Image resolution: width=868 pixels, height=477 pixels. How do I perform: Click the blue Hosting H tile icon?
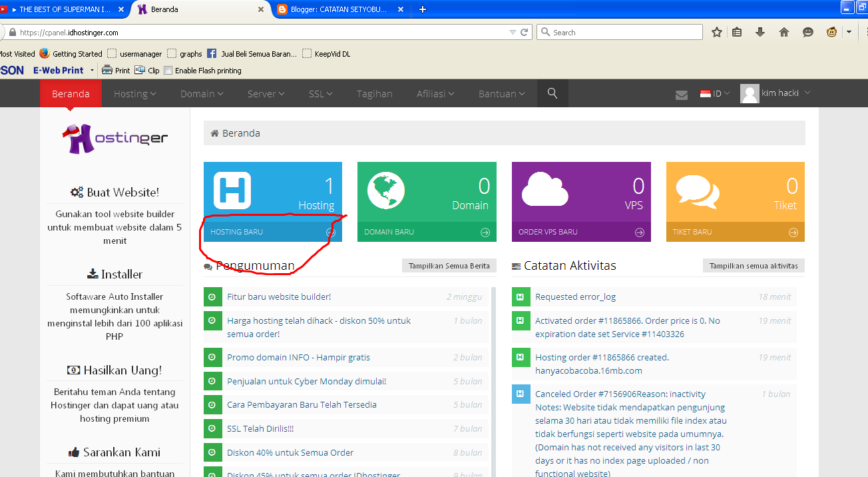(232, 189)
